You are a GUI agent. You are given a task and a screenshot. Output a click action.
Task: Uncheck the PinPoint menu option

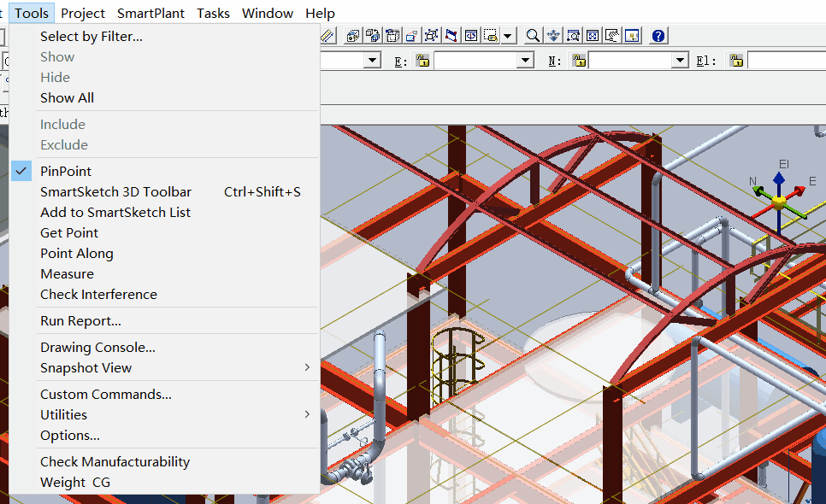pos(165,171)
